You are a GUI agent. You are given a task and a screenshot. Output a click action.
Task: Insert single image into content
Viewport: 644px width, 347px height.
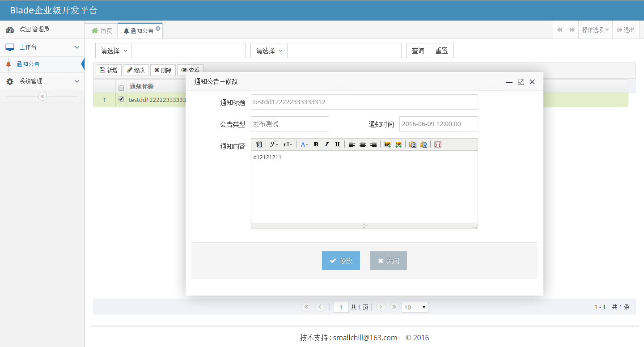point(388,144)
